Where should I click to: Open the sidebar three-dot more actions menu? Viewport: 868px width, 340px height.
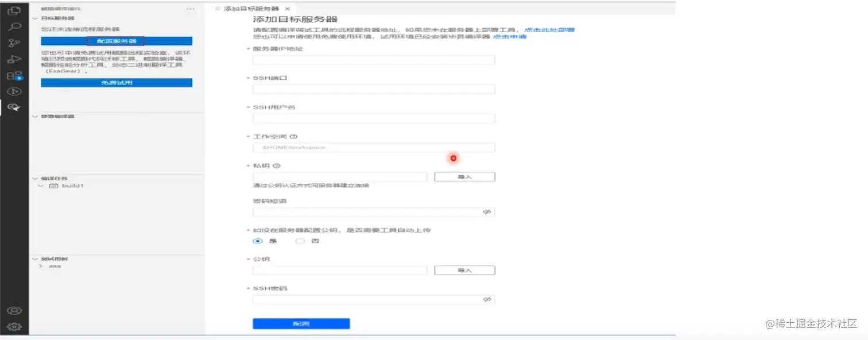[x=191, y=9]
